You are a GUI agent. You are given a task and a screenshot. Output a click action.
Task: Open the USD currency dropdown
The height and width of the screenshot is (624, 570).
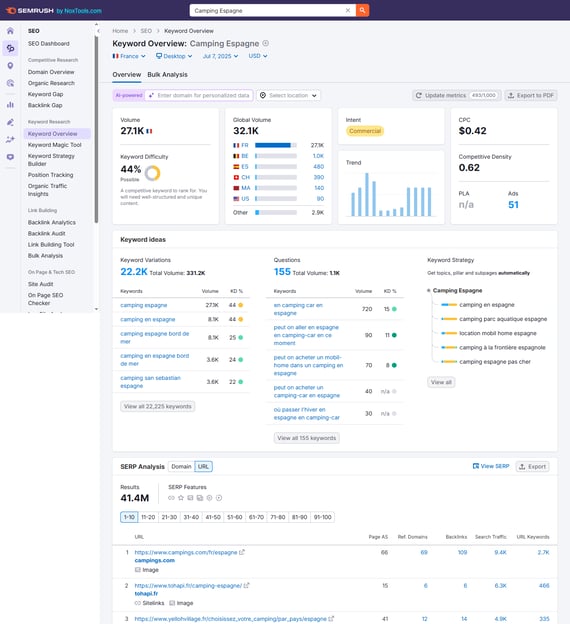pos(258,56)
